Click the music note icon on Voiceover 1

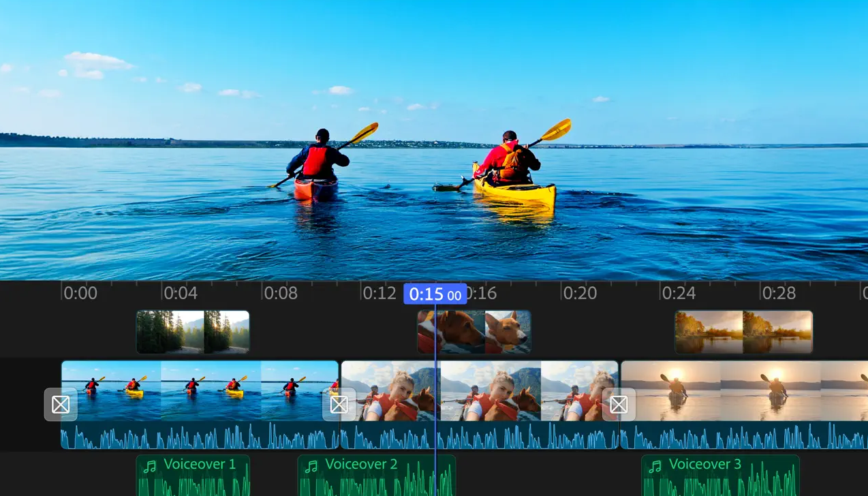click(x=150, y=467)
